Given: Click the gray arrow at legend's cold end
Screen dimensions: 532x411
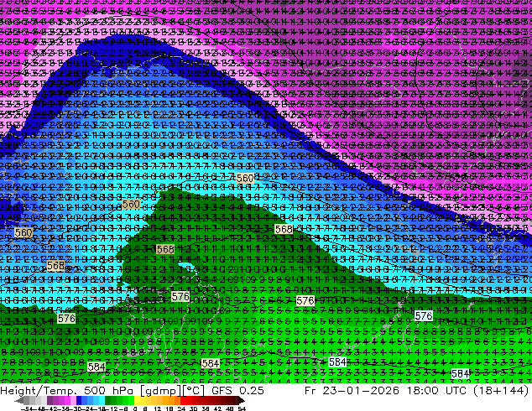Looking at the screenshot, I should point(19,400).
